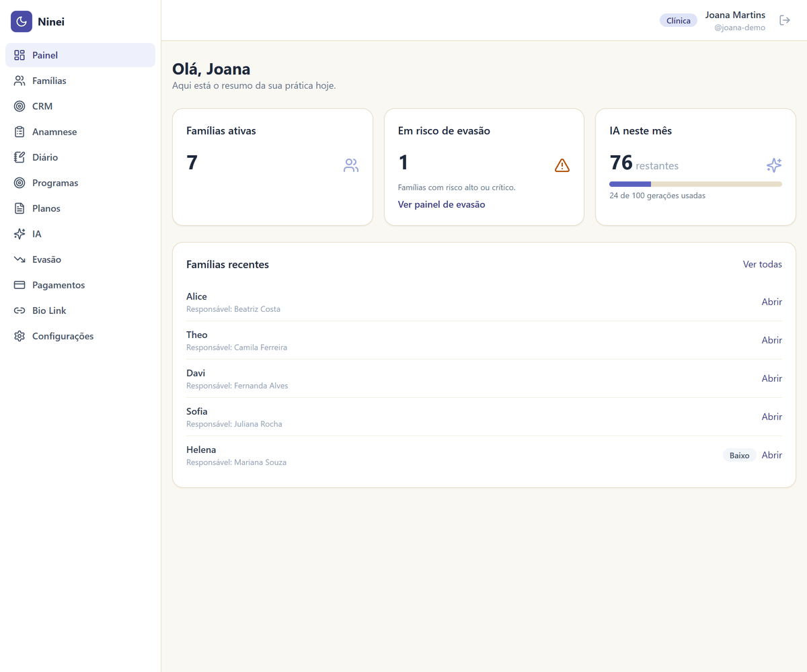Click the Diário notebook icon
This screenshot has width=807, height=672.
pyautogui.click(x=20, y=157)
